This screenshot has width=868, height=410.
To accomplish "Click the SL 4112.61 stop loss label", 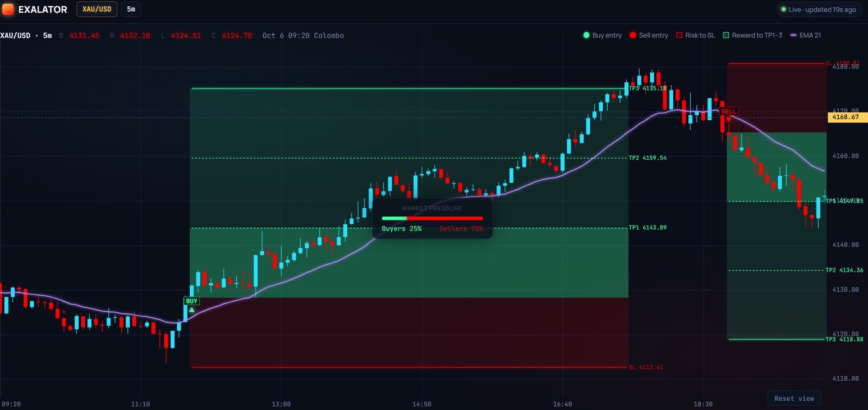I will click(x=645, y=367).
